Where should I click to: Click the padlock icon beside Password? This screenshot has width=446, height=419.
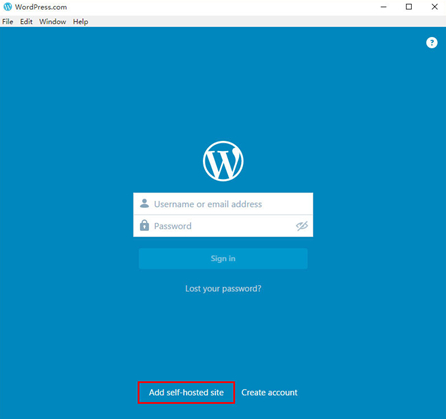pyautogui.click(x=144, y=225)
